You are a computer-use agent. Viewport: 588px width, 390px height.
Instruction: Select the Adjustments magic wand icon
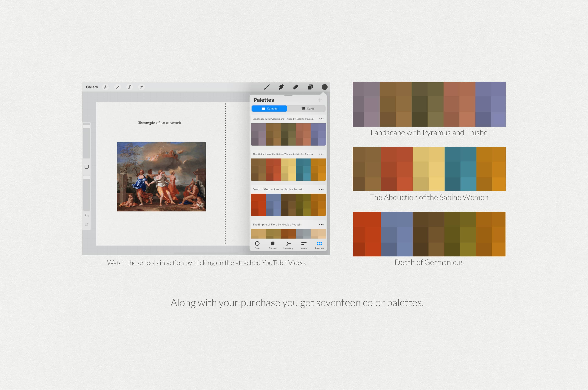pos(118,87)
